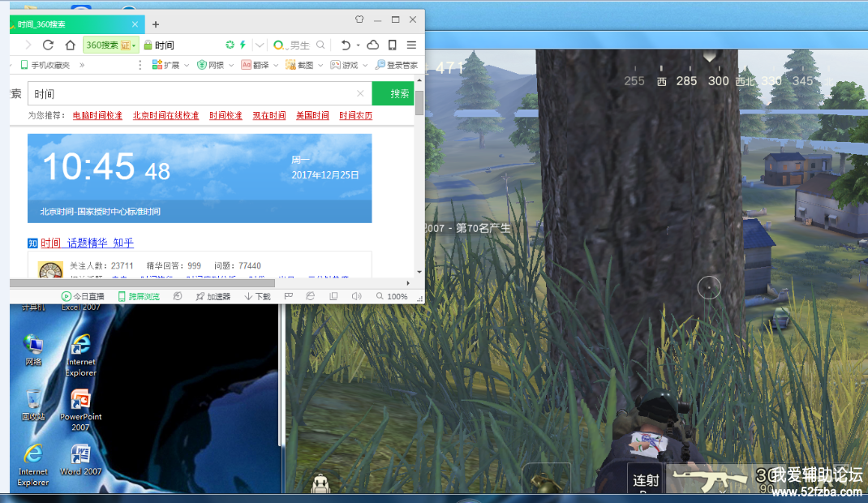Open 今日直播 in the status bar
The image size is (868, 503).
83,297
